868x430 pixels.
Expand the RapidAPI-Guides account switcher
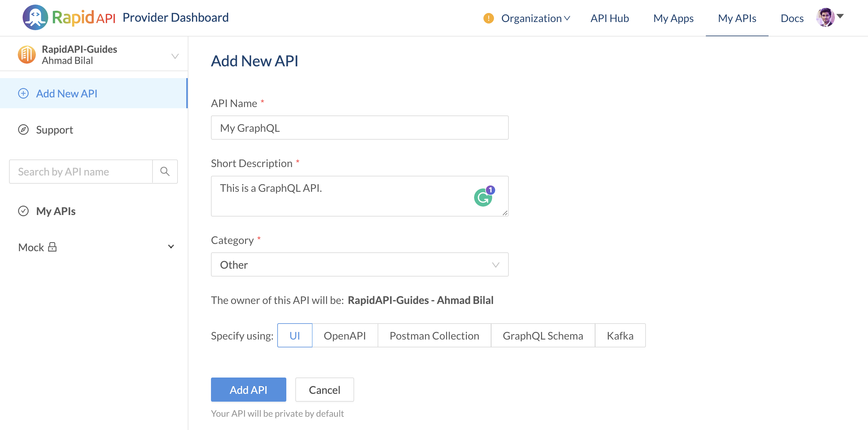(175, 56)
